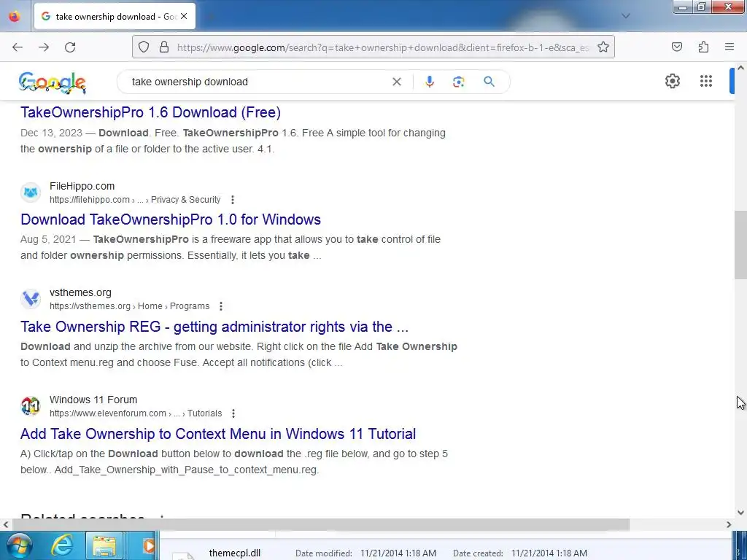Image resolution: width=747 pixels, height=560 pixels.
Task: Open TakeOwnershipPro 1.6 Download (Free) link
Action: click(x=150, y=112)
